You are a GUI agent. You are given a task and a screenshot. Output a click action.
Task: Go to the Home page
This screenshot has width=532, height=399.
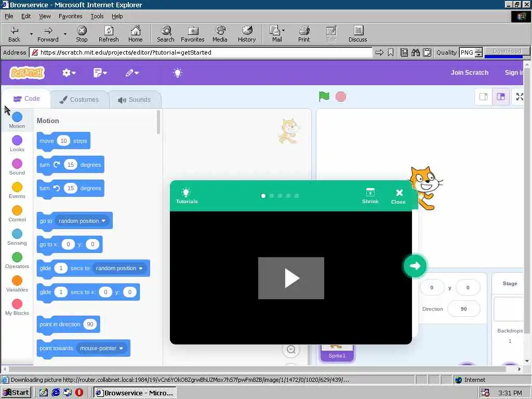(x=136, y=34)
